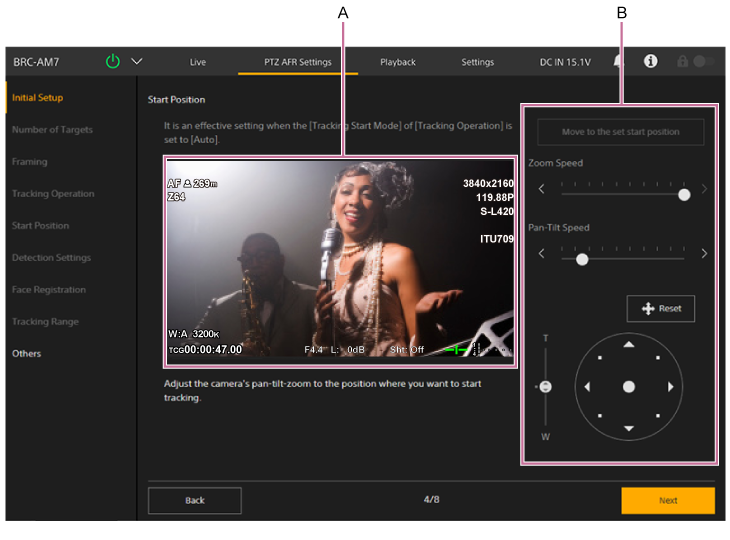The image size is (730, 540).
Task: Switch to the Live tab
Action: [x=198, y=62]
